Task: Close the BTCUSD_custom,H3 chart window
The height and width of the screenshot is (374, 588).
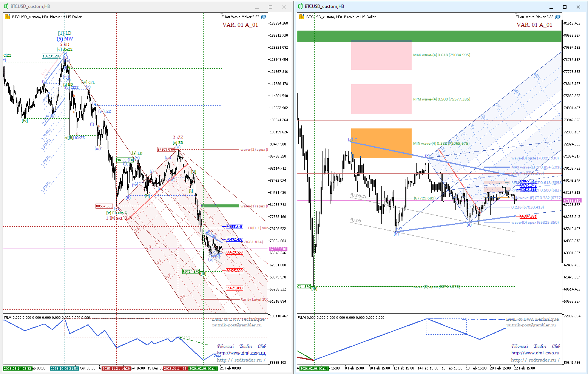Action: click(578, 7)
